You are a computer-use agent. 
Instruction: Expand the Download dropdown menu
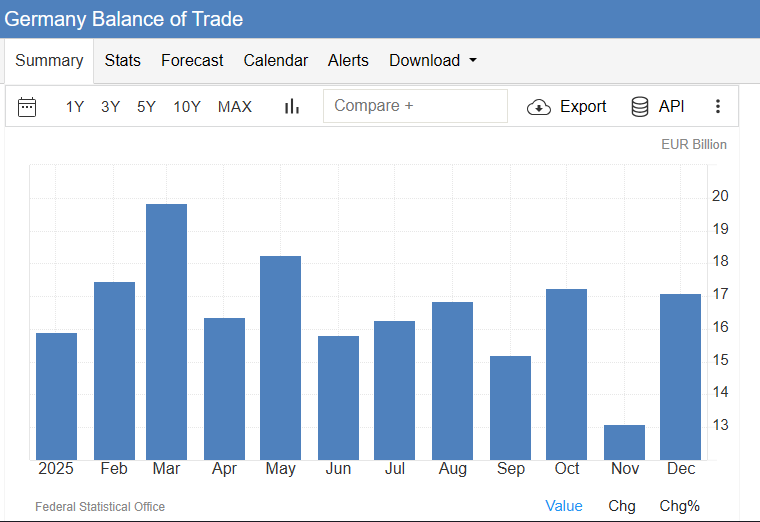[432, 61]
